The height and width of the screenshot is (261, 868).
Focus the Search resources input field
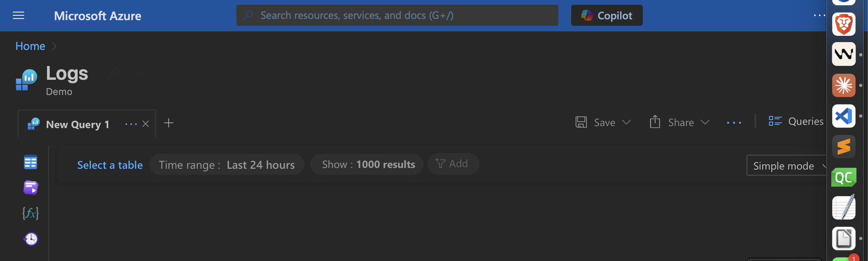tap(397, 15)
